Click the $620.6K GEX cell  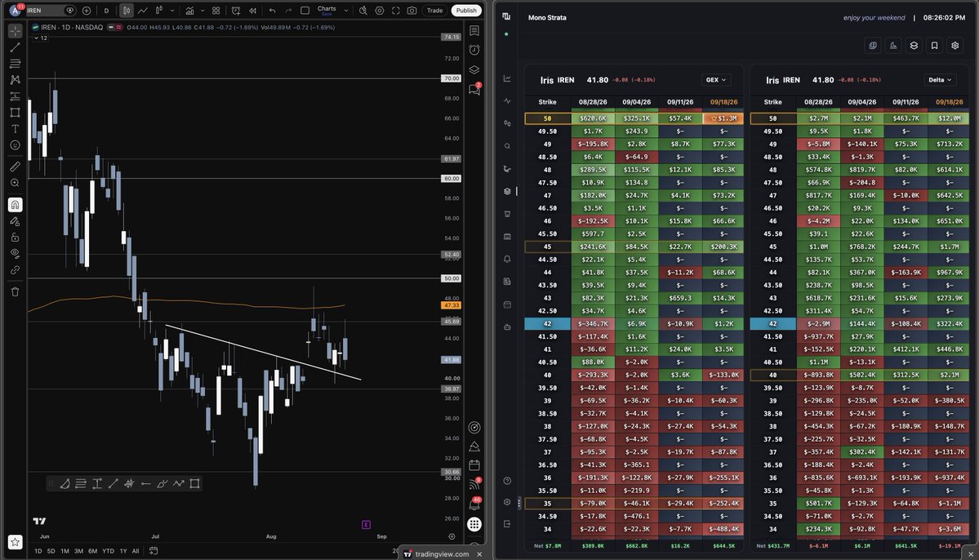pos(593,118)
